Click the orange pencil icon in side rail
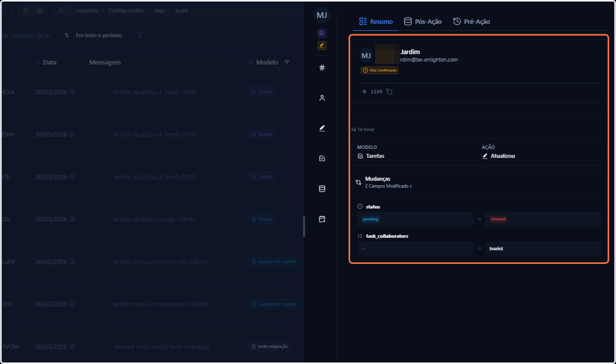 click(x=322, y=46)
